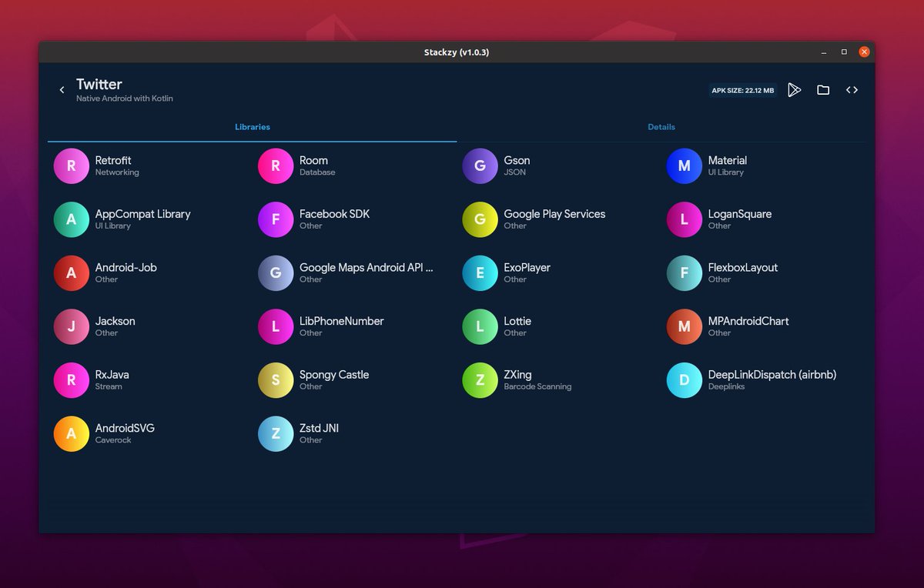Open the Gson library name link
Viewport: 924px width, 588px height.
(517, 160)
